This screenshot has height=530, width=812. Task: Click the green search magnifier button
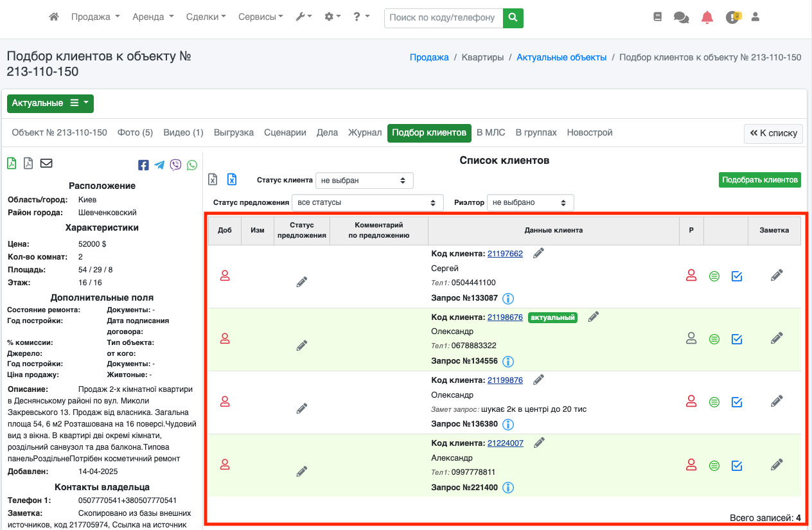[x=513, y=18]
